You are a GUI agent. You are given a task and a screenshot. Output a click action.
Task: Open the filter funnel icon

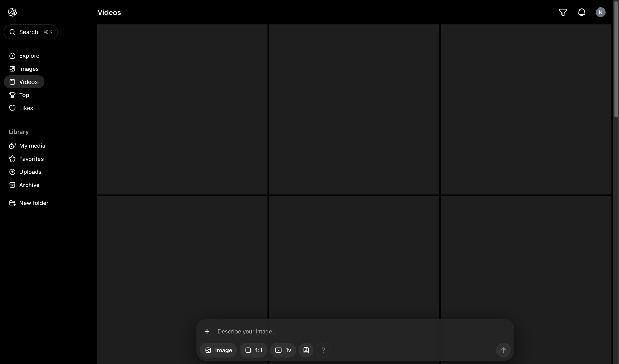tap(563, 12)
